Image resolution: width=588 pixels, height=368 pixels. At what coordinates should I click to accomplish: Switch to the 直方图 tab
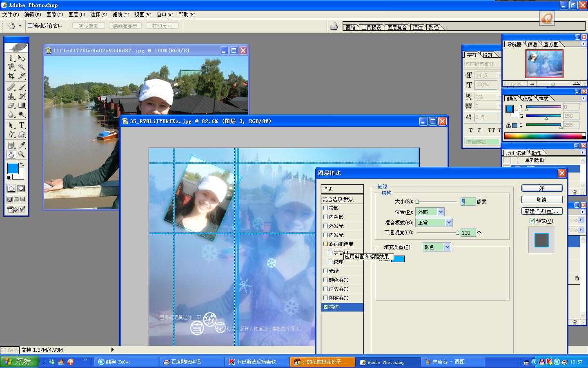[x=551, y=44]
